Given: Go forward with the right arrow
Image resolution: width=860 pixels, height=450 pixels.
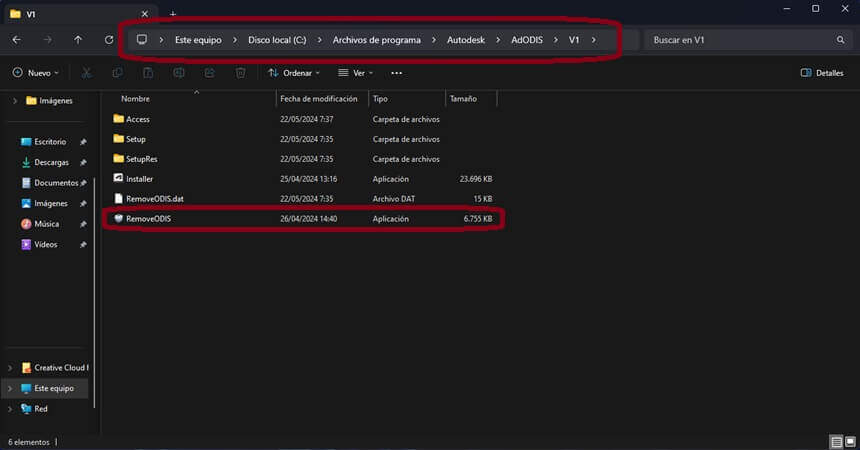Looking at the screenshot, I should 48,40.
